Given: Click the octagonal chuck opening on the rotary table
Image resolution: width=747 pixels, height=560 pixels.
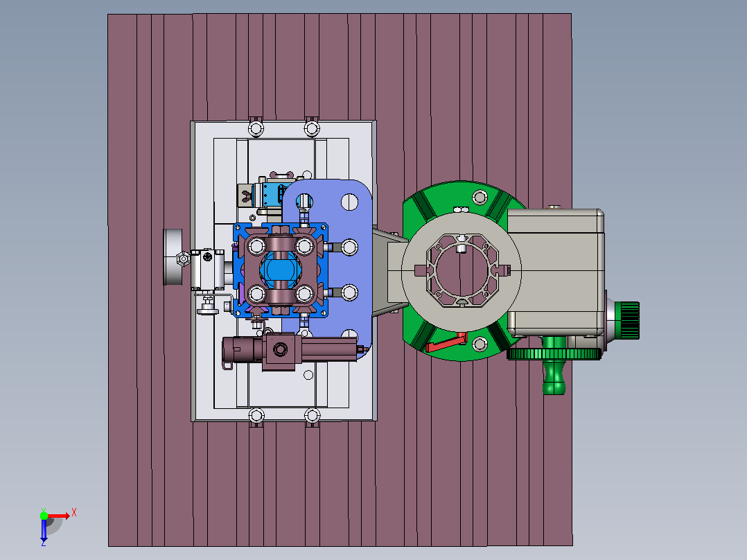Looking at the screenshot, I should coord(462,270).
